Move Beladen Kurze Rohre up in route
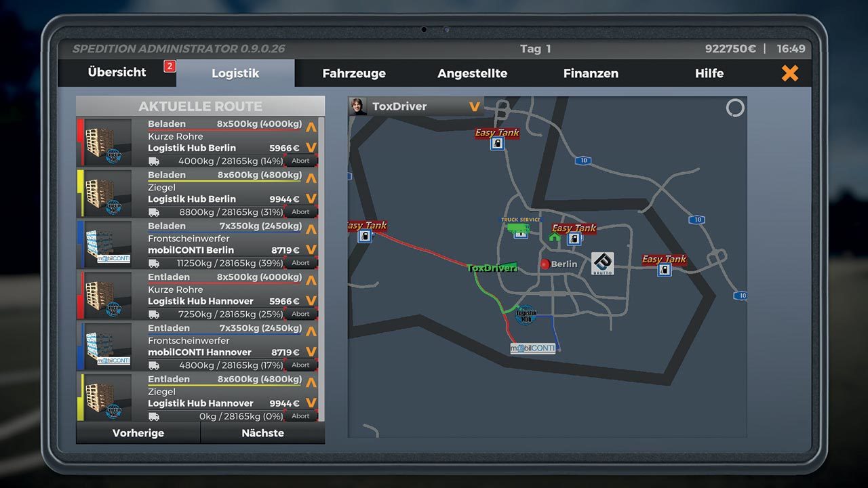Screen dimensions: 868x488 point(311,126)
